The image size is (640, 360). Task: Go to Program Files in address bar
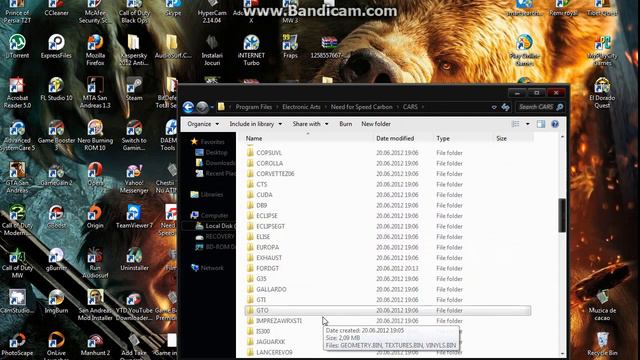[253, 107]
